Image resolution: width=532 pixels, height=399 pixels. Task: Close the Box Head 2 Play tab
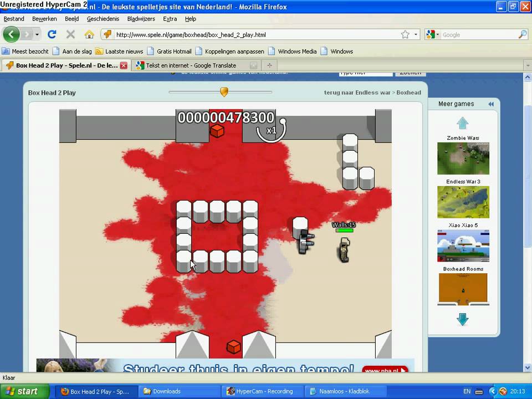(124, 65)
